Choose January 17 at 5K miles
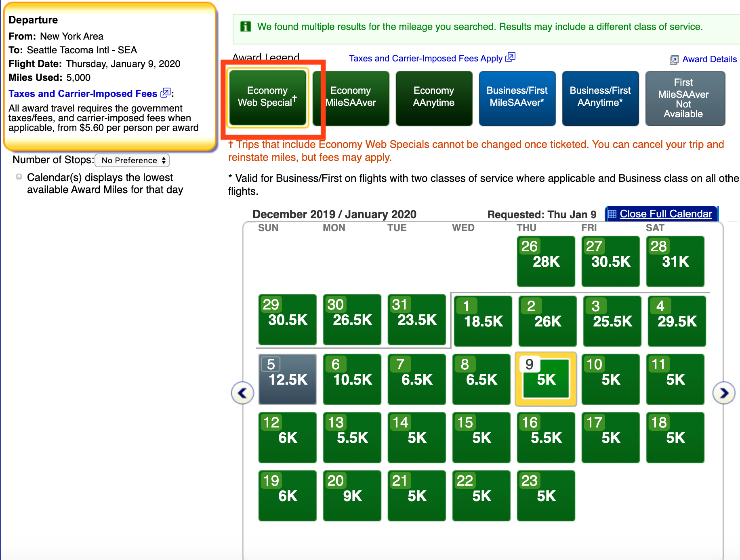 [x=610, y=438]
